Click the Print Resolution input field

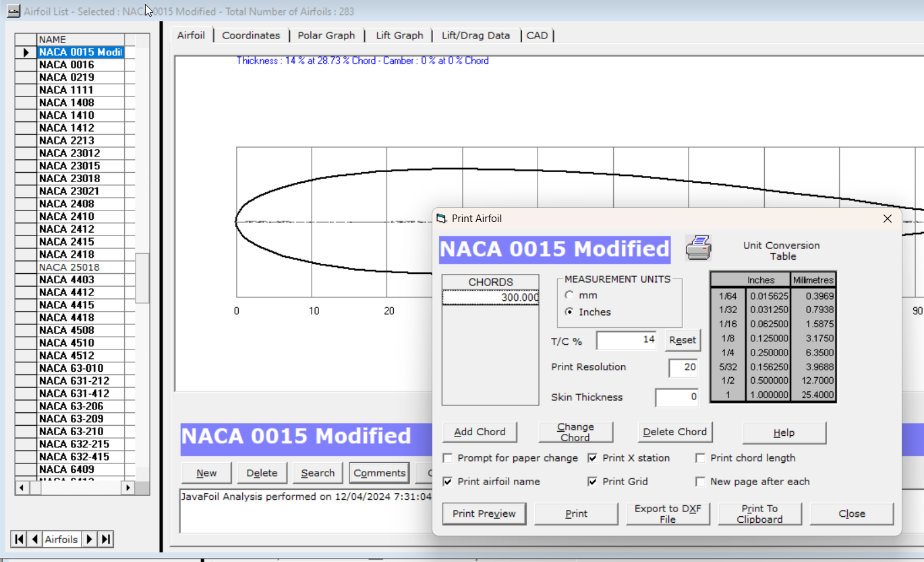point(683,368)
